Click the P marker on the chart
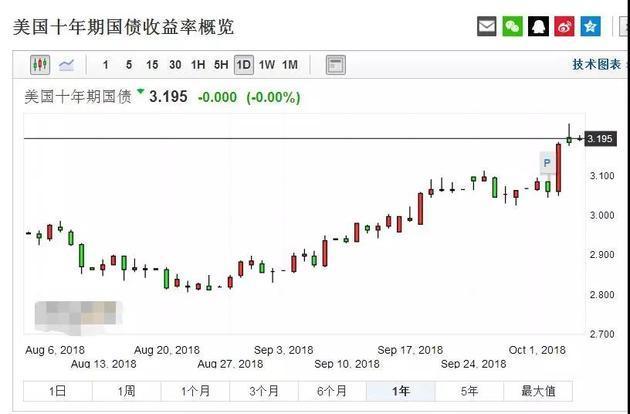This screenshot has height=414, width=630. (547, 163)
